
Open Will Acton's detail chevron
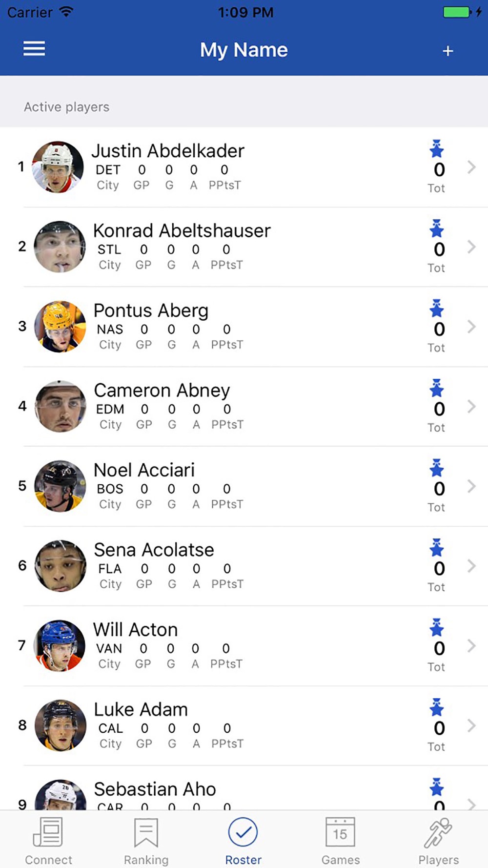(x=471, y=646)
